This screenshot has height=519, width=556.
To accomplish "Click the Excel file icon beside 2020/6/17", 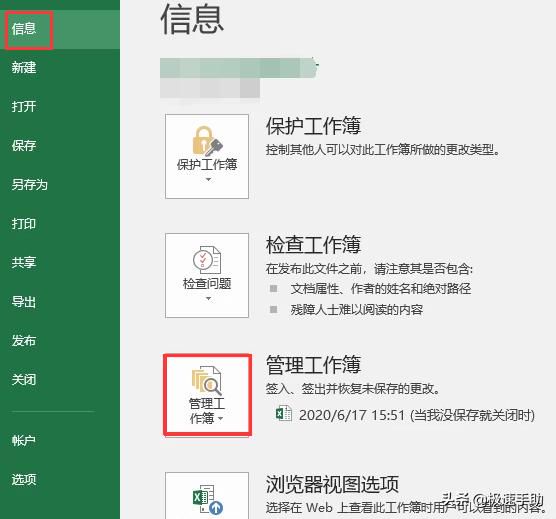I will point(284,413).
